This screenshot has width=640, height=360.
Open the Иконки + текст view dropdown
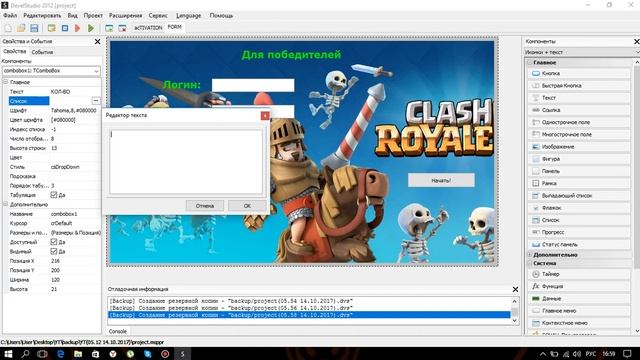582,52
